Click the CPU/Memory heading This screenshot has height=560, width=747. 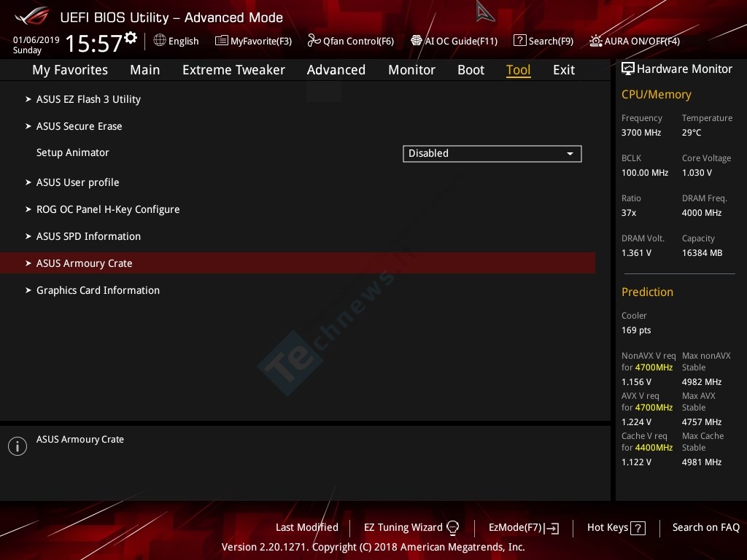click(656, 94)
